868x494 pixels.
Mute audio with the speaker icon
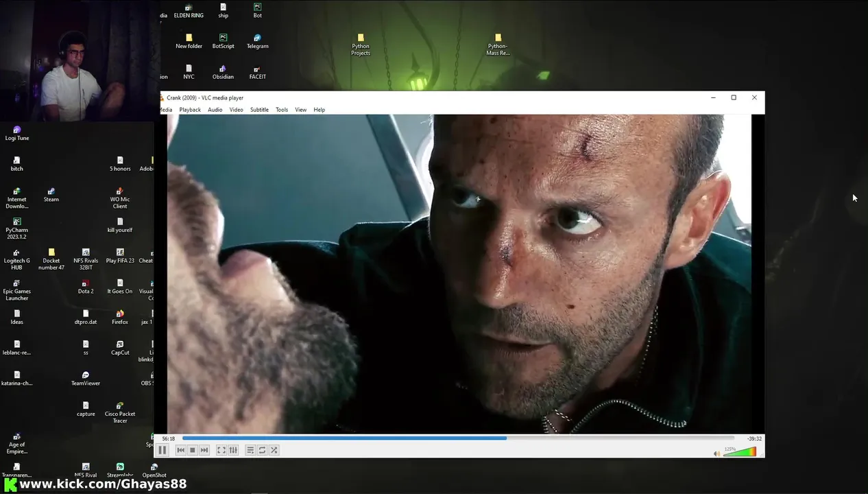click(x=716, y=453)
